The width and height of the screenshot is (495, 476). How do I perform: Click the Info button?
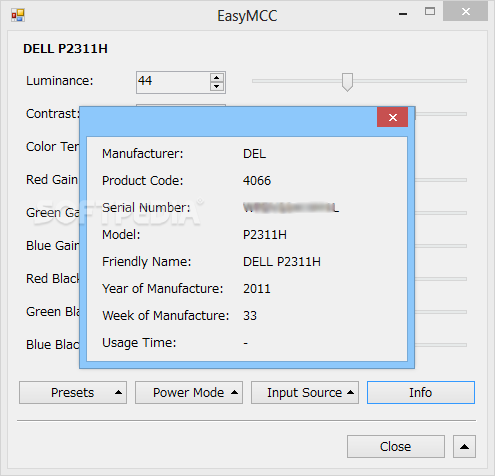pyautogui.click(x=421, y=393)
